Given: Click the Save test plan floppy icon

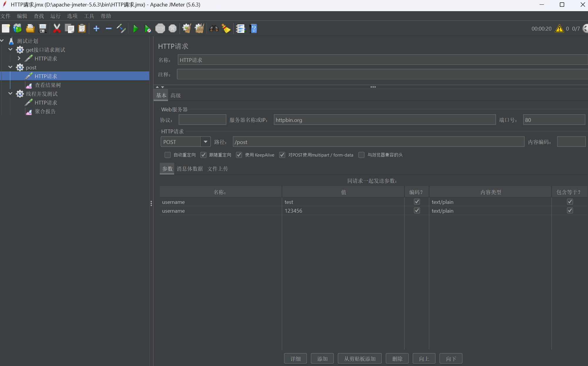Looking at the screenshot, I should point(43,28).
